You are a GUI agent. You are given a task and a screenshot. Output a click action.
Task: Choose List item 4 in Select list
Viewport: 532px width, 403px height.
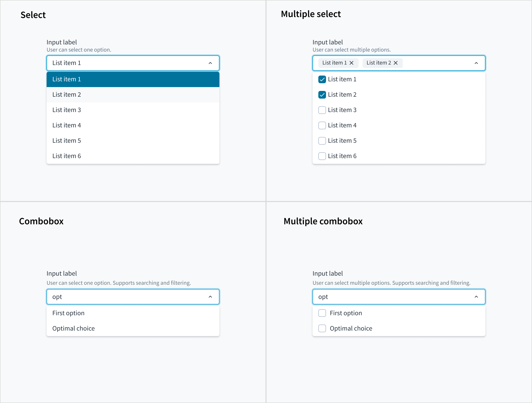pyautogui.click(x=133, y=125)
